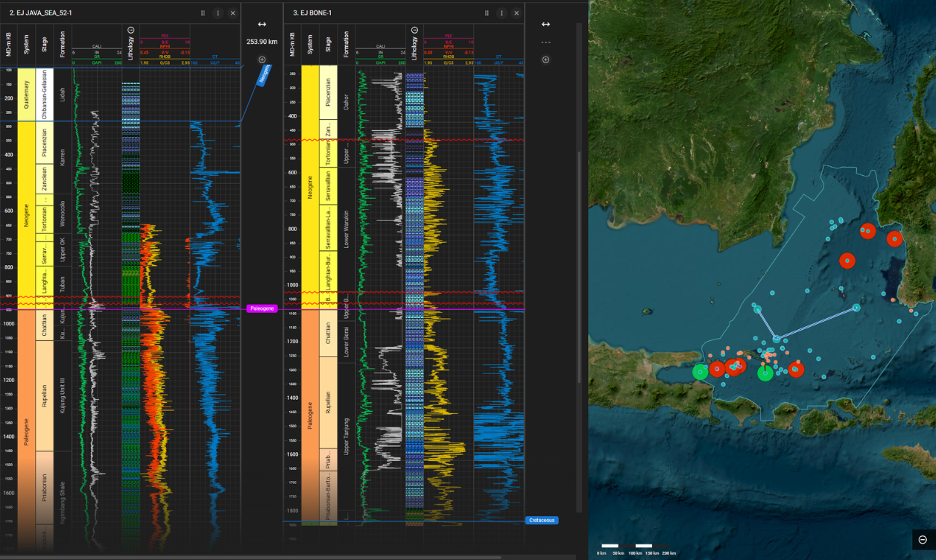
Task: Click the System column header in JAVA_SEA_52-1
Action: 27,44
